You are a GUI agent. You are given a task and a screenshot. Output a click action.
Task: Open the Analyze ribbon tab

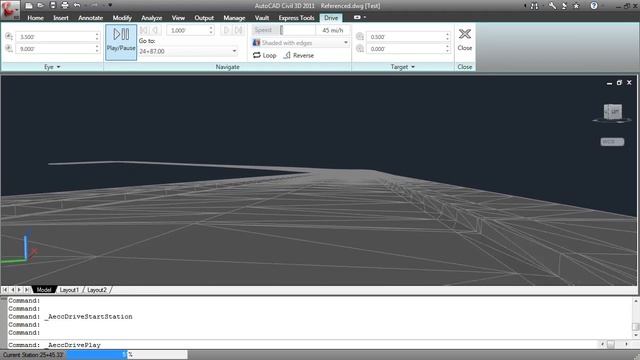151,18
